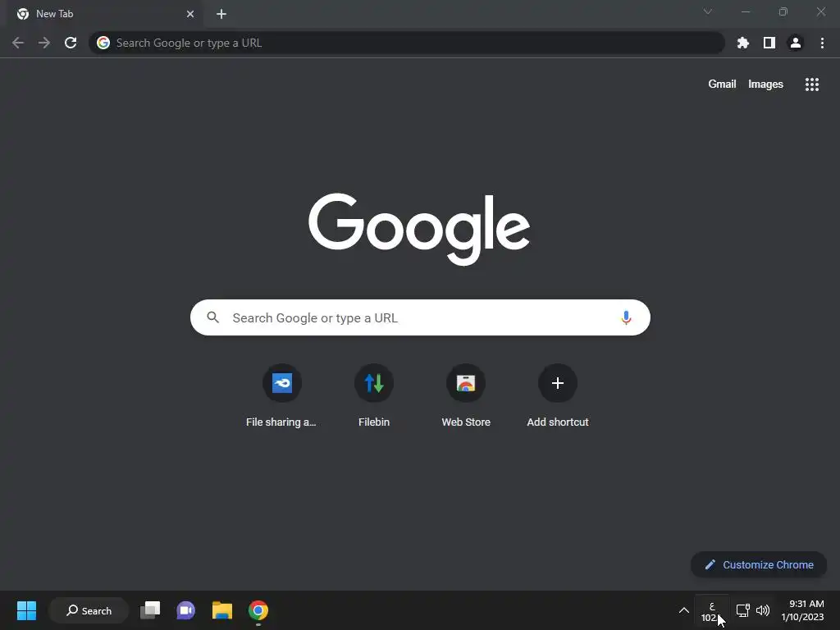Open the Windows Start menu
Screen dimensions: 840x630
(26, 610)
